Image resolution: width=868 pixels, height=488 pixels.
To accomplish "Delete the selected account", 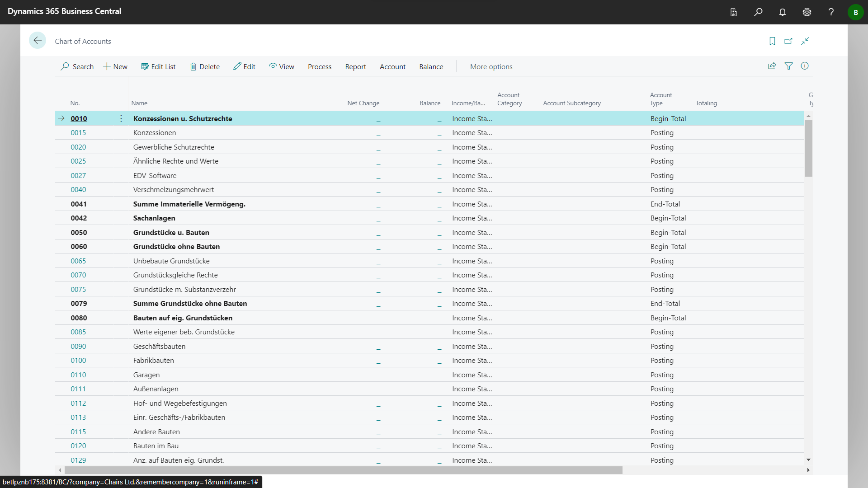I will [x=204, y=66].
